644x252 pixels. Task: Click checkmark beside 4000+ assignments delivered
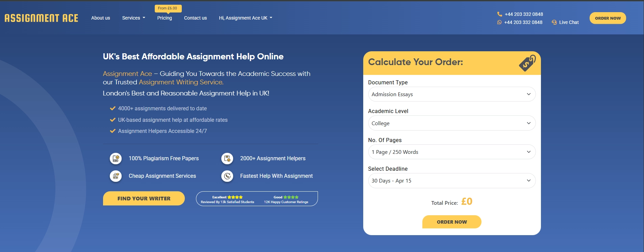[x=113, y=108]
